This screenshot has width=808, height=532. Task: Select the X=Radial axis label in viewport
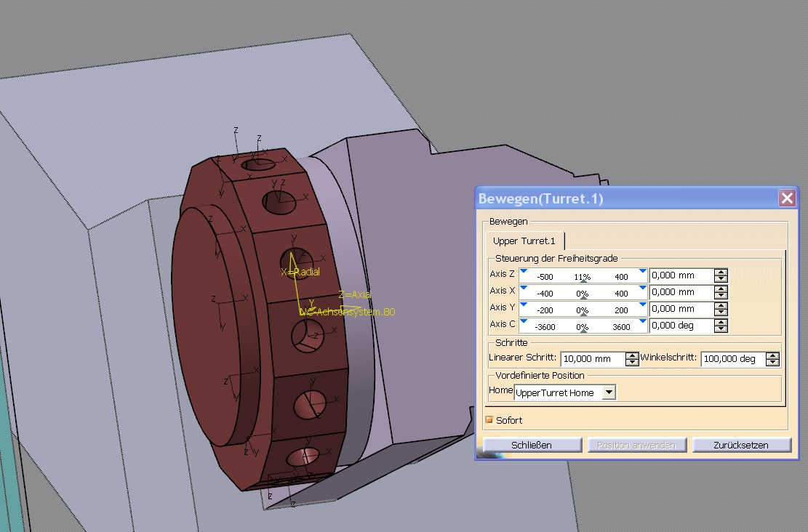(x=300, y=272)
